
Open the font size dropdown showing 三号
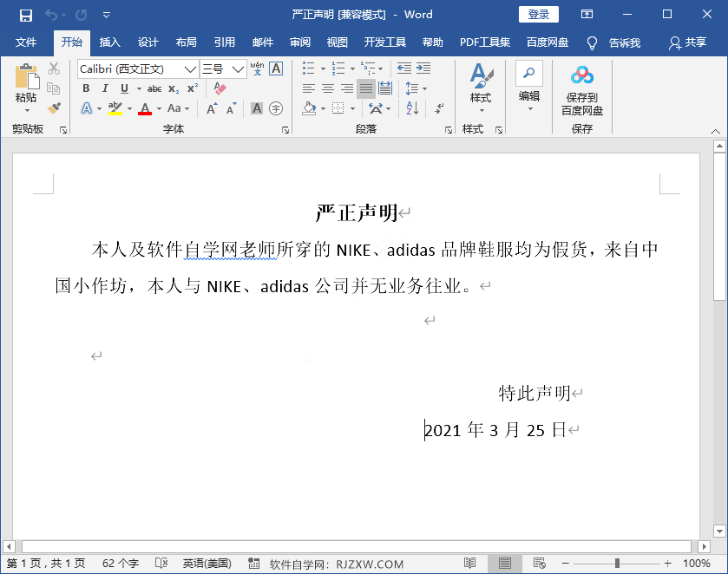tap(236, 68)
